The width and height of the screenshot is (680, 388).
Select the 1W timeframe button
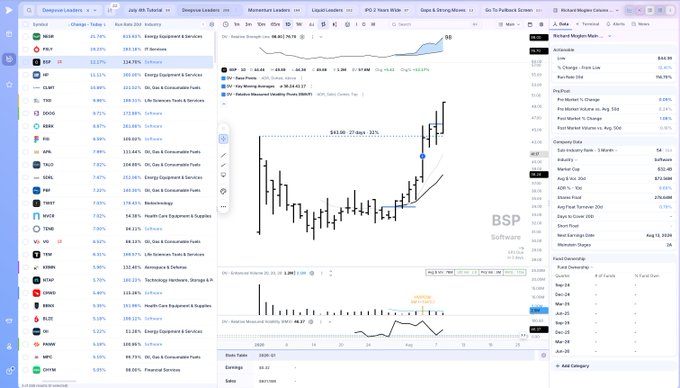coord(299,24)
